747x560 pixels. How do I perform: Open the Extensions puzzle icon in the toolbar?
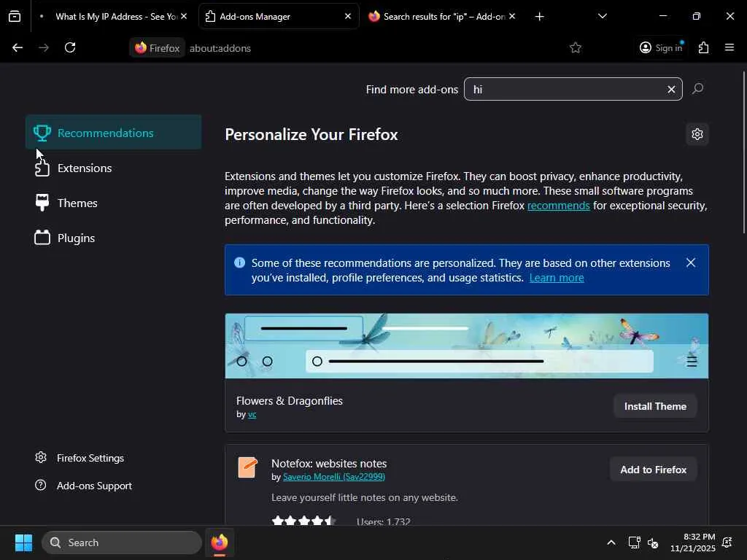(x=704, y=47)
